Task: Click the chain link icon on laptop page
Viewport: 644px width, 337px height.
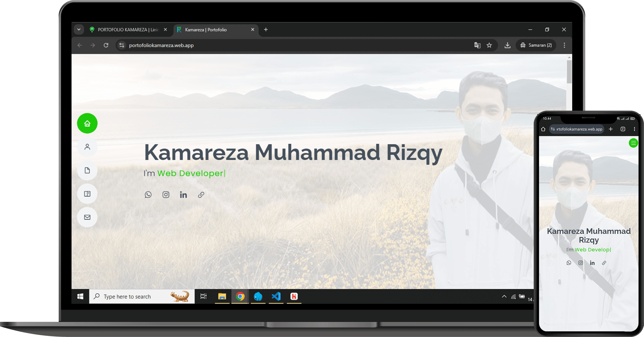Action: (201, 195)
